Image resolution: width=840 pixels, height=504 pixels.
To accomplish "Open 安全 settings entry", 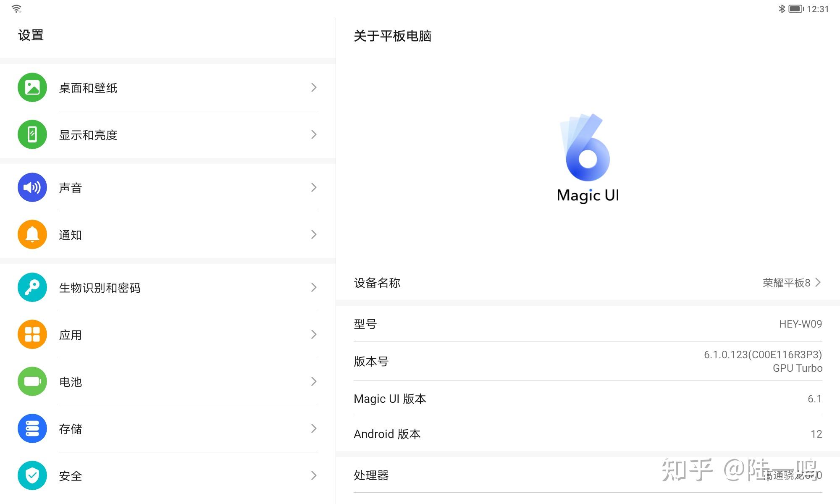I will [168, 475].
